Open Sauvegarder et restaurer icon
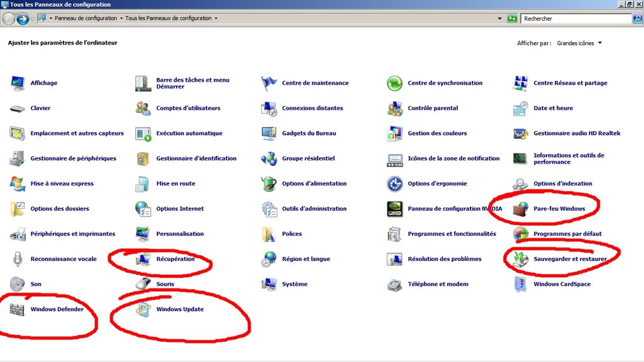 [x=521, y=259]
